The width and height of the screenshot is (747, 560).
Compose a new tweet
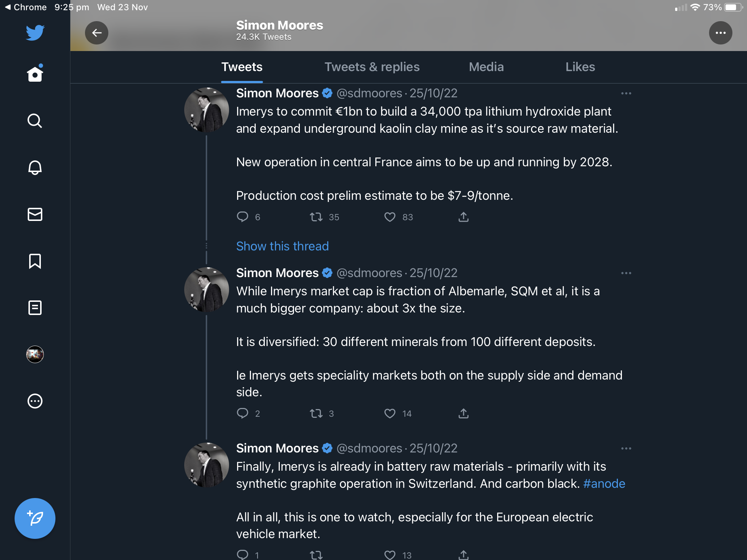point(35,518)
